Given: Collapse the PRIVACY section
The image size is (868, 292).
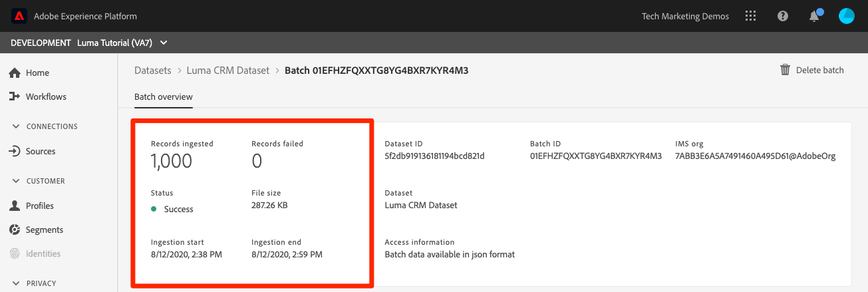Looking at the screenshot, I should point(16,283).
